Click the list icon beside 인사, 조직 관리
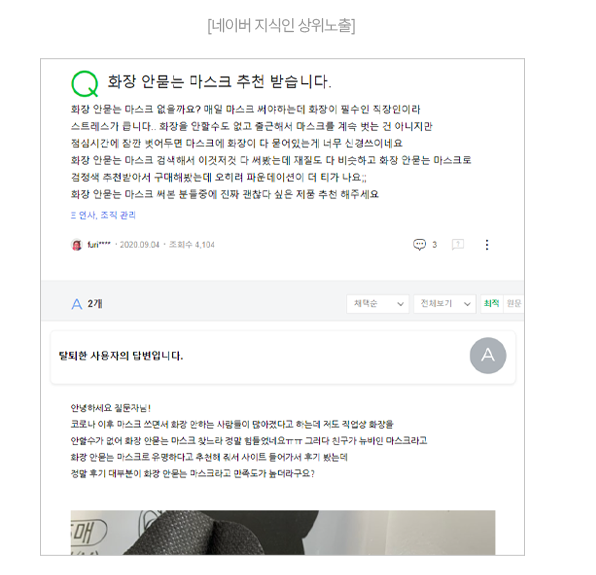 coord(73,215)
